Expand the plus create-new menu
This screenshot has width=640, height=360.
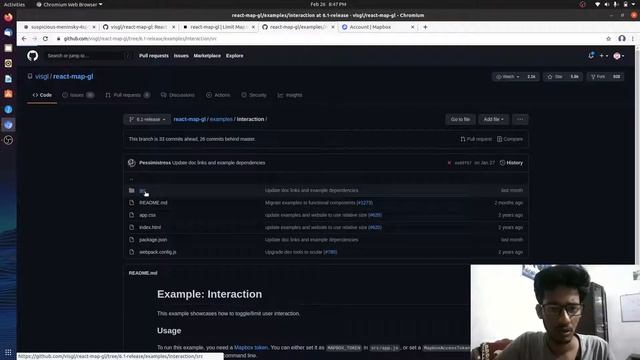(x=604, y=56)
